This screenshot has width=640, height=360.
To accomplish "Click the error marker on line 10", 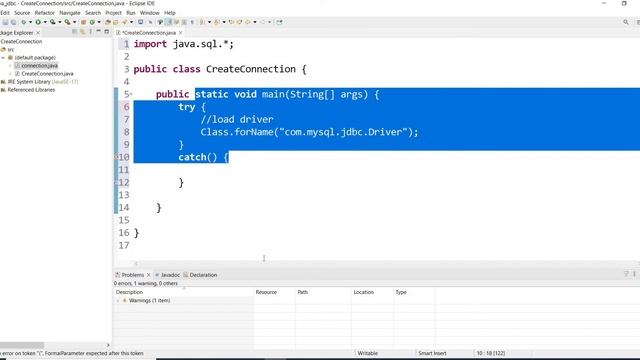I will [116, 157].
